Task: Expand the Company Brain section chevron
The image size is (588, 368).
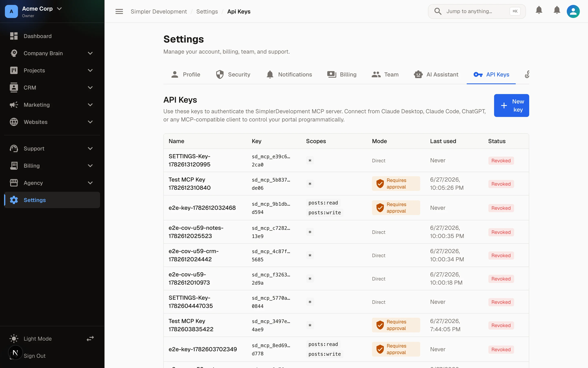Action: tap(90, 53)
